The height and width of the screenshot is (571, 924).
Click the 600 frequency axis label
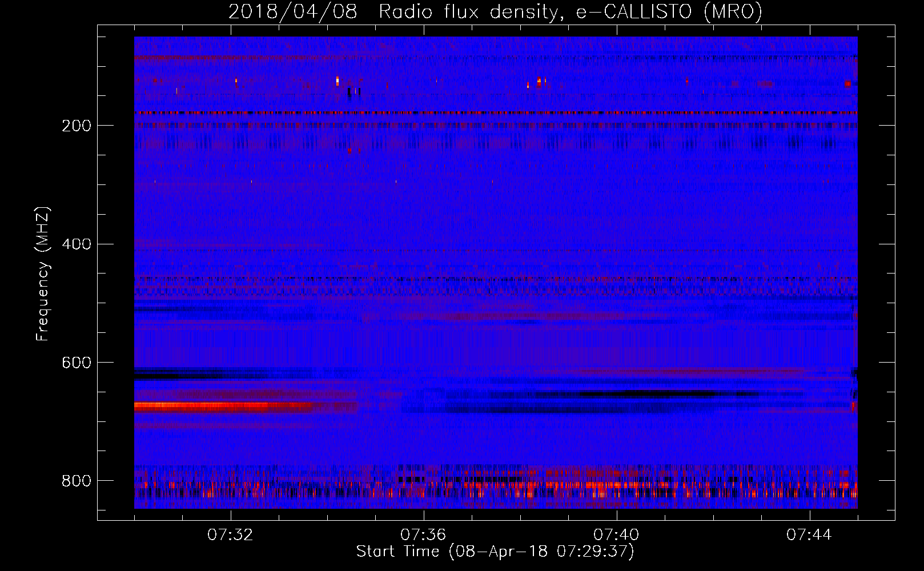pyautogui.click(x=77, y=363)
